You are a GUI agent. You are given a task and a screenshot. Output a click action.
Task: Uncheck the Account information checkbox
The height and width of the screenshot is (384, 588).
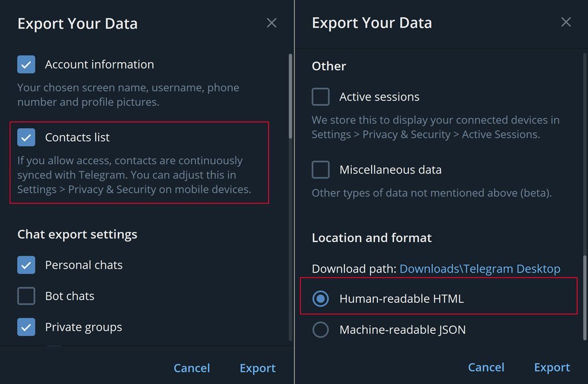[26, 64]
